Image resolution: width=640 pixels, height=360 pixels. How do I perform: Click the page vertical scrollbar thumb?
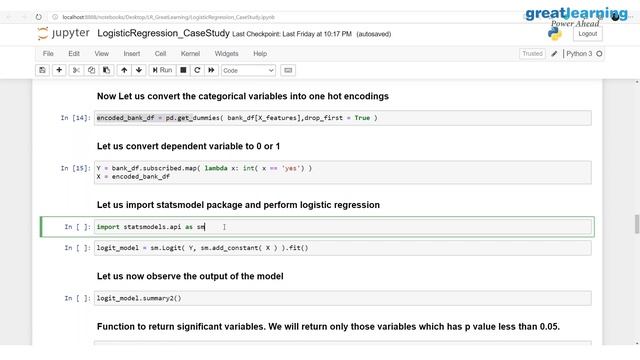coord(637,224)
